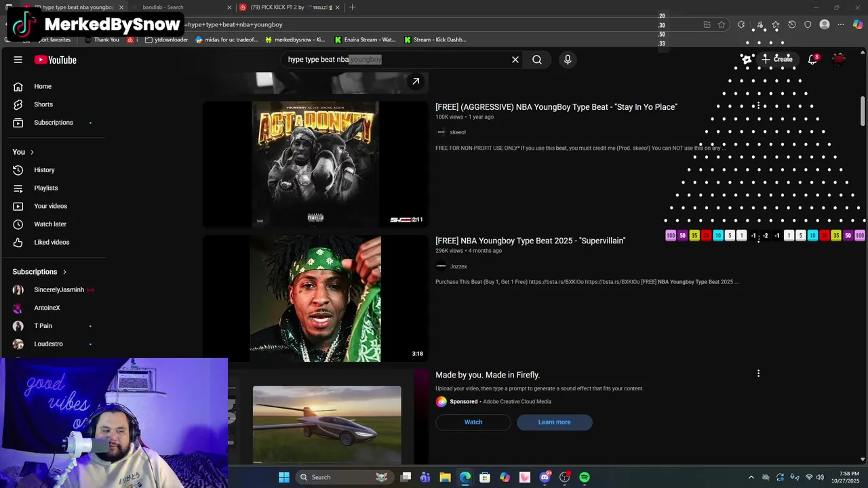Start voice search with the microphone icon
The image size is (868, 488).
pos(568,60)
